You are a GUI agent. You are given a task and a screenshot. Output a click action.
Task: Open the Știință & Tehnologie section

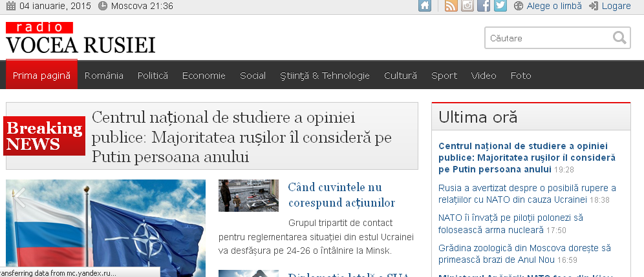click(325, 76)
